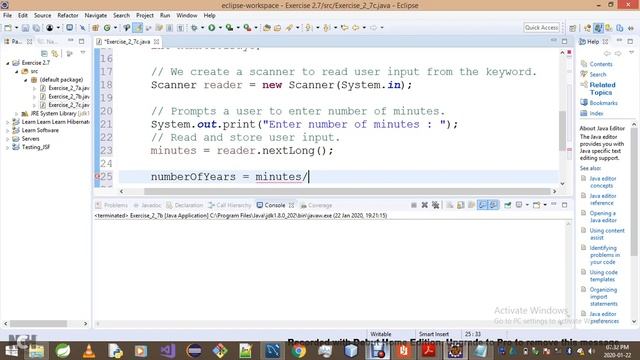This screenshot has height=360, width=640.
Task: Open the File menu
Action: (7, 15)
